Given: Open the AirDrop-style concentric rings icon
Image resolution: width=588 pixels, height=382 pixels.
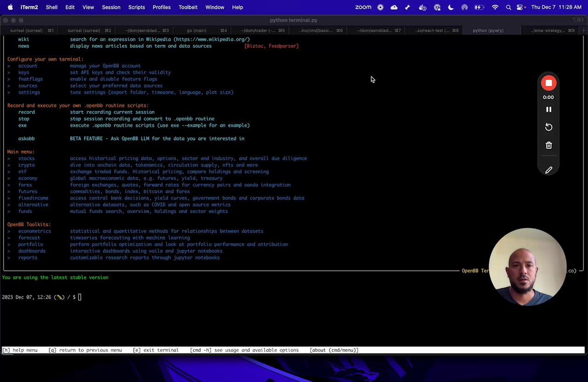Looking at the screenshot, I should coord(464,7).
